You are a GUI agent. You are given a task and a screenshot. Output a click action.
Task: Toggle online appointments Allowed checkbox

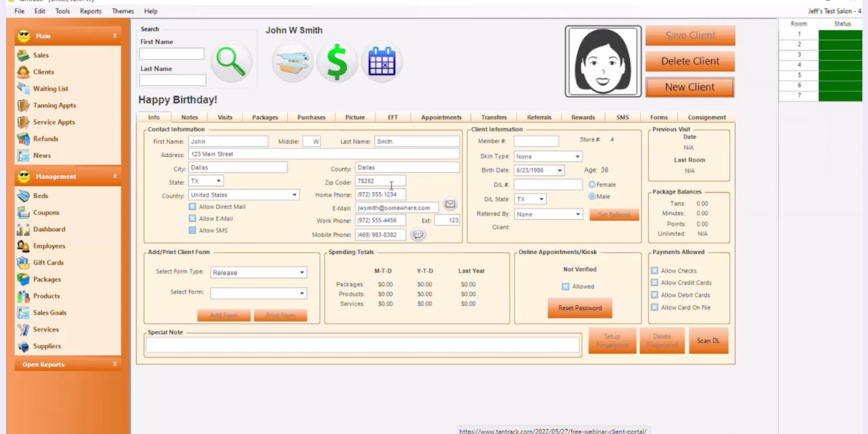pyautogui.click(x=566, y=286)
